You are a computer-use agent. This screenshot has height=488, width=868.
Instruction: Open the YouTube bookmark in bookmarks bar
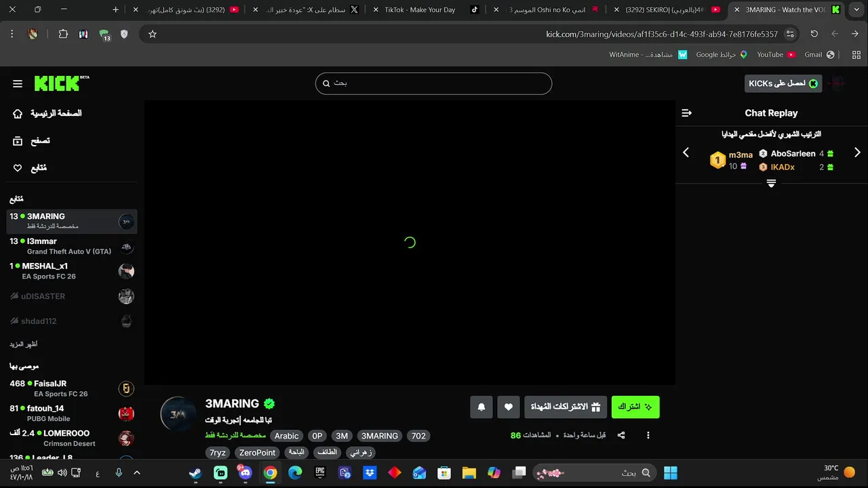tap(776, 54)
